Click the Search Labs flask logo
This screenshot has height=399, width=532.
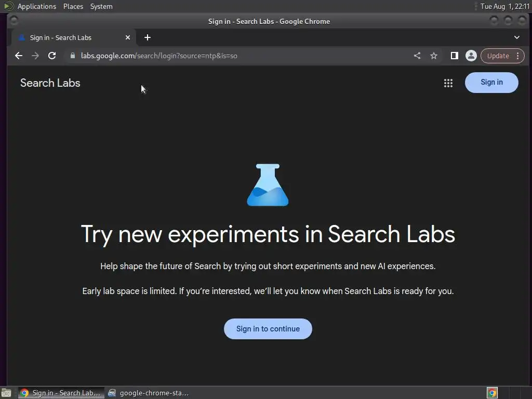pyautogui.click(x=268, y=185)
